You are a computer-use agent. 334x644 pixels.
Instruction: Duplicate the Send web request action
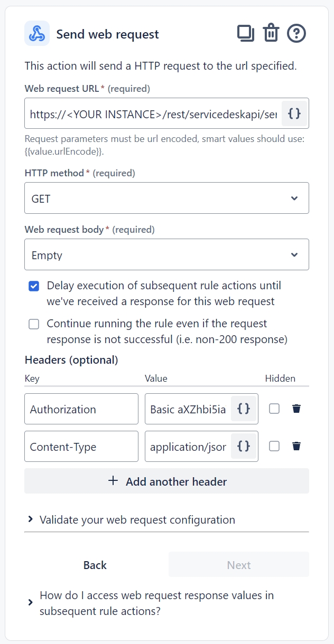click(244, 33)
